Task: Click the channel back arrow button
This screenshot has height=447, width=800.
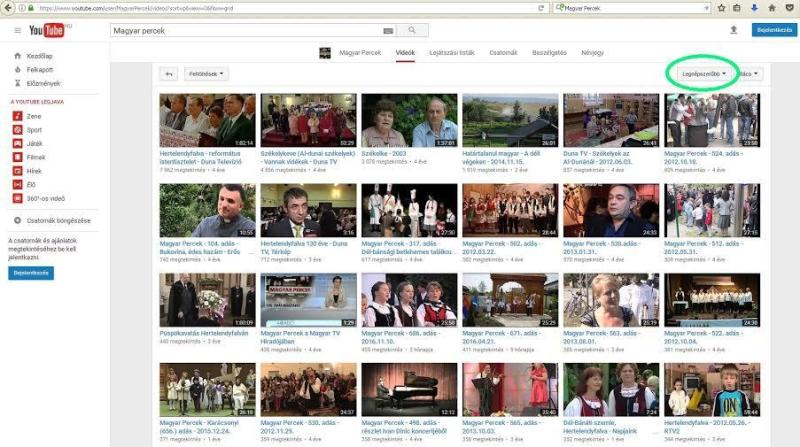Action: [x=169, y=74]
